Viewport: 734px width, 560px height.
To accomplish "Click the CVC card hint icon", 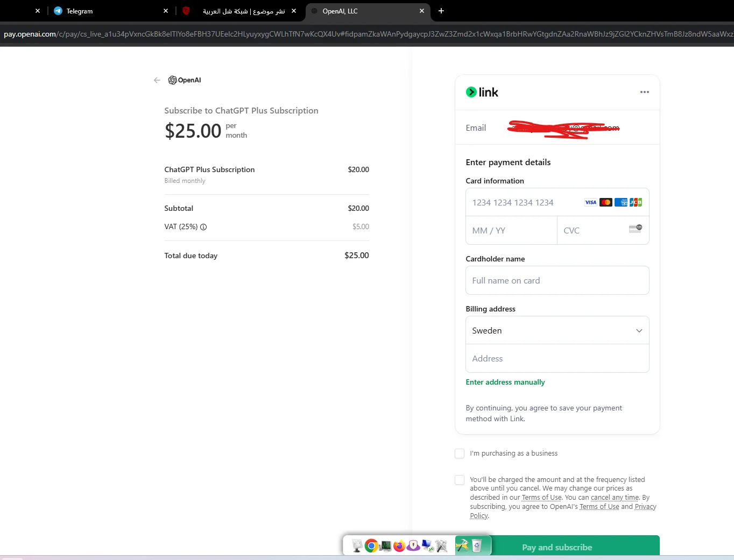I will pyautogui.click(x=636, y=229).
